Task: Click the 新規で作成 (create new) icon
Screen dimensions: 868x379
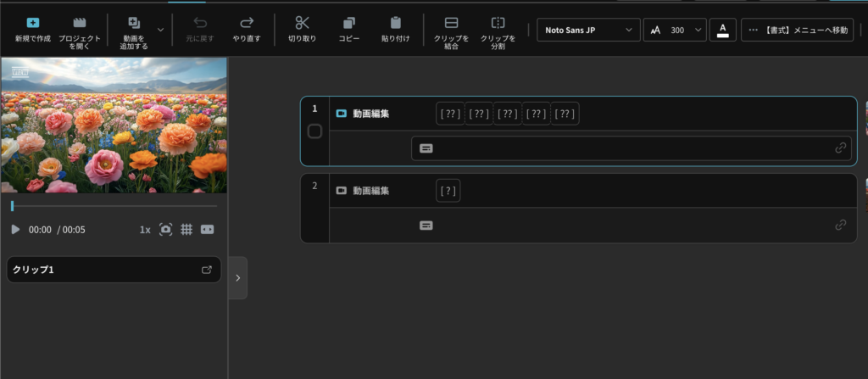Action: point(33,24)
